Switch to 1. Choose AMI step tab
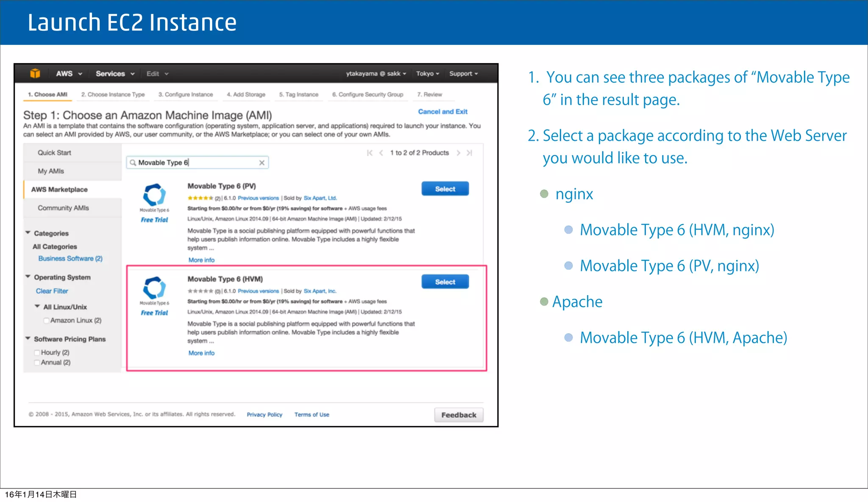Screen dimensions: 868x502 (x=47, y=94)
